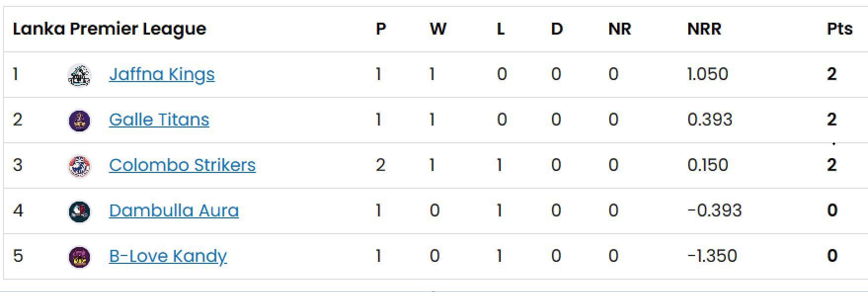Click Jaffna Kings NRR value 1.050
The width and height of the screenshot is (868, 292).
point(708,74)
